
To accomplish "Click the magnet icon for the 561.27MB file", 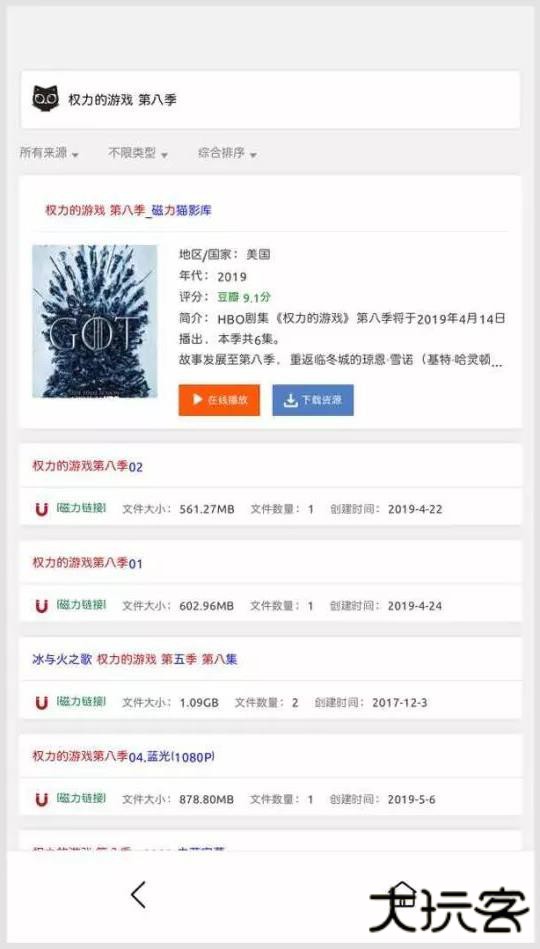I will click(x=41, y=509).
